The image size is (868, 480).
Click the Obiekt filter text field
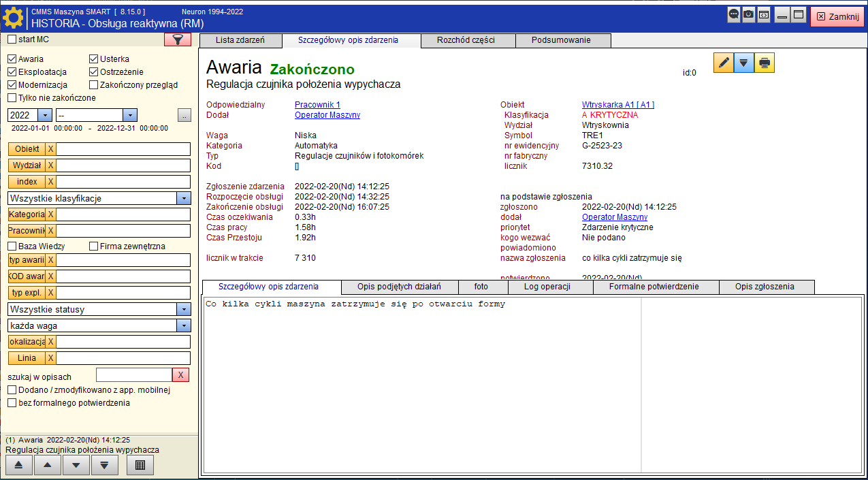click(x=123, y=149)
